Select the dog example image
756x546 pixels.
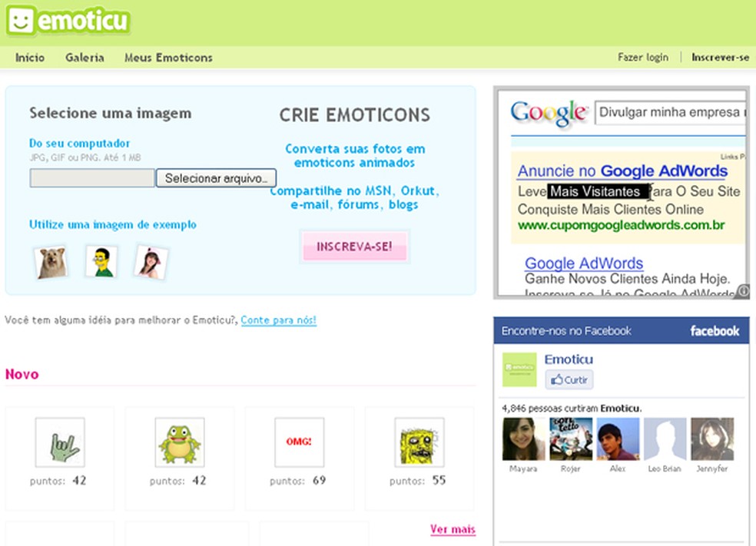pos(51,263)
